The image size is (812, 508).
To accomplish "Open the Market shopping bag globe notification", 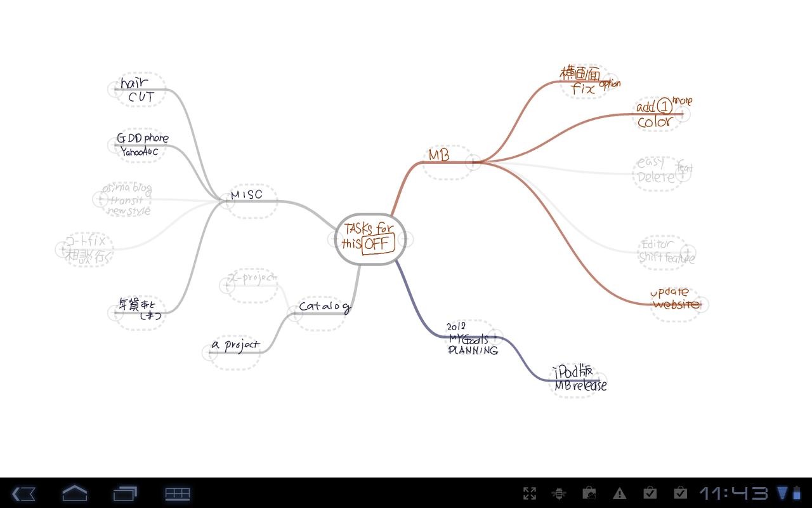I will 589,493.
